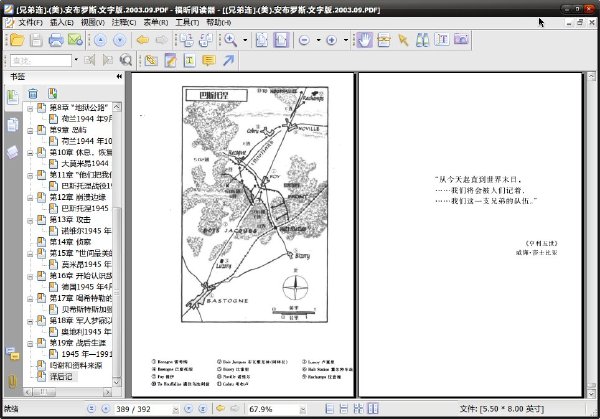Screen dimensions: 600x419
Task: Toggle fit page view mode
Action: (x=262, y=40)
